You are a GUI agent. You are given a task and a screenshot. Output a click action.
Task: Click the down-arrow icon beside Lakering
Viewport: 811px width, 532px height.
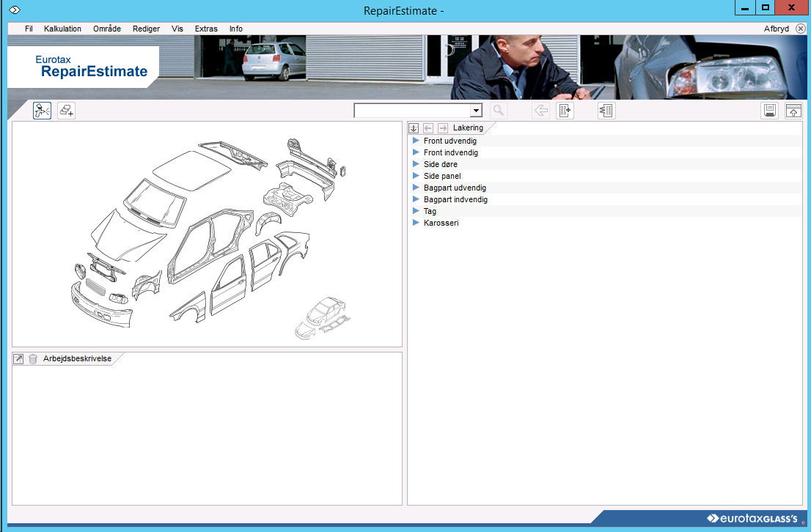click(x=414, y=128)
